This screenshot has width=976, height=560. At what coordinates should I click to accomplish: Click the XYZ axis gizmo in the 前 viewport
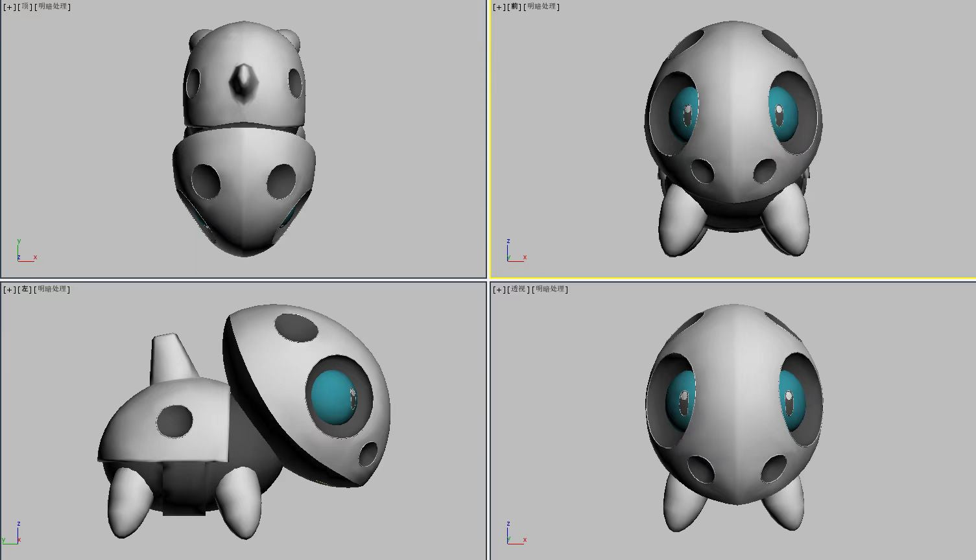[514, 253]
